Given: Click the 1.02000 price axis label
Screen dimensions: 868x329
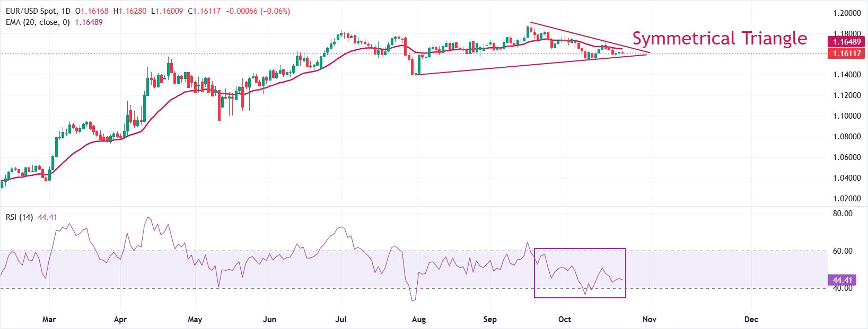Looking at the screenshot, I should (x=846, y=199).
